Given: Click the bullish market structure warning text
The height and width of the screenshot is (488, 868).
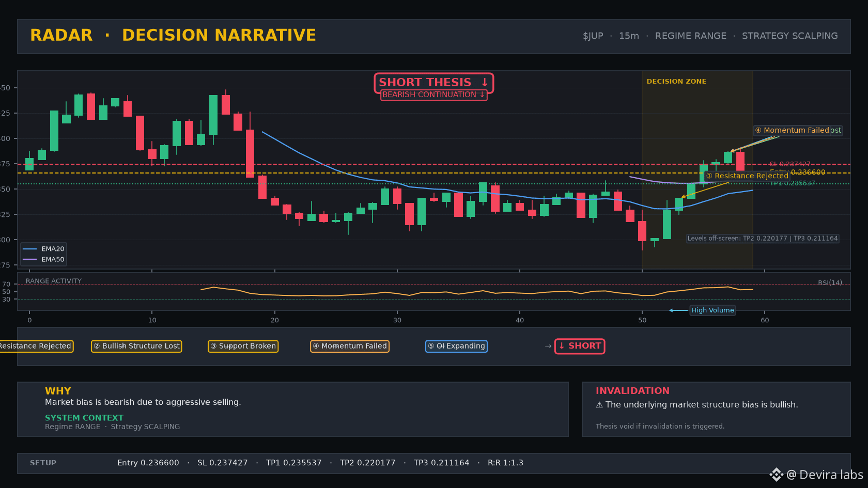Looking at the screenshot, I should (697, 405).
